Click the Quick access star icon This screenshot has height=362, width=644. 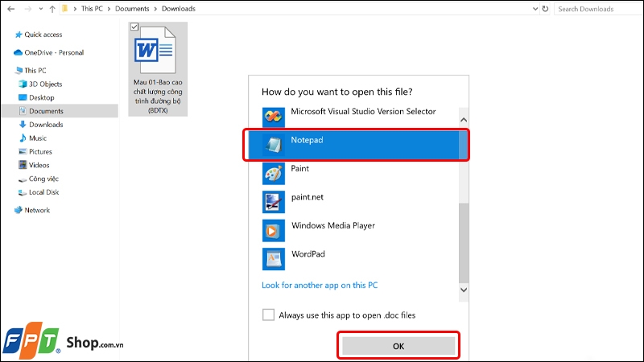click(18, 35)
